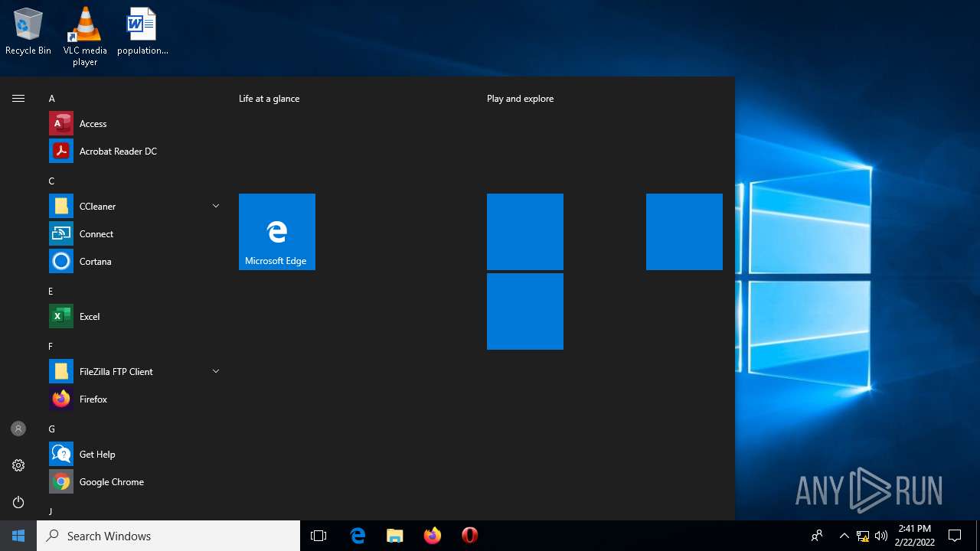
Task: Click the Power button icon
Action: 18,502
